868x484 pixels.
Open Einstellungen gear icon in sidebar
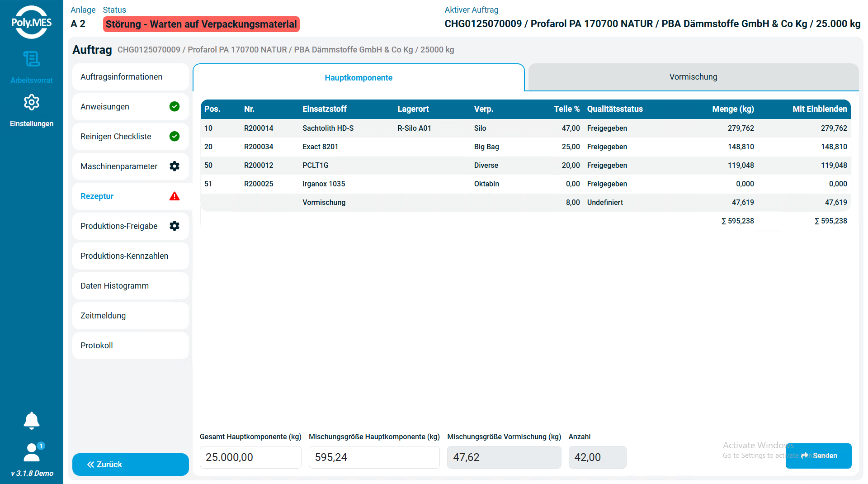coord(31,103)
